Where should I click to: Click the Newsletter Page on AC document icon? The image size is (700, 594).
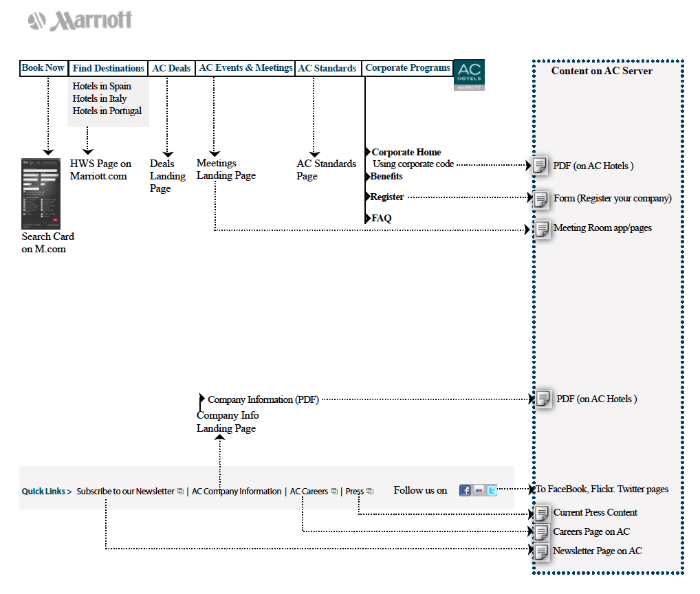[x=542, y=551]
